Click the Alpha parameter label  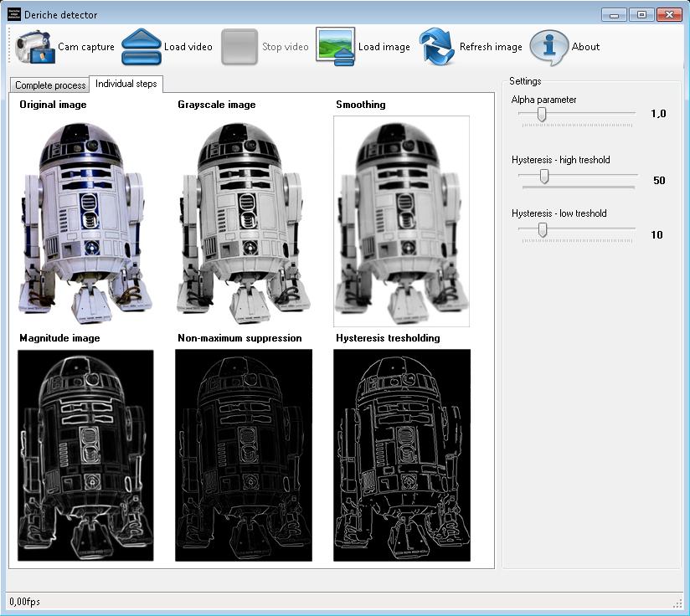pyautogui.click(x=543, y=100)
